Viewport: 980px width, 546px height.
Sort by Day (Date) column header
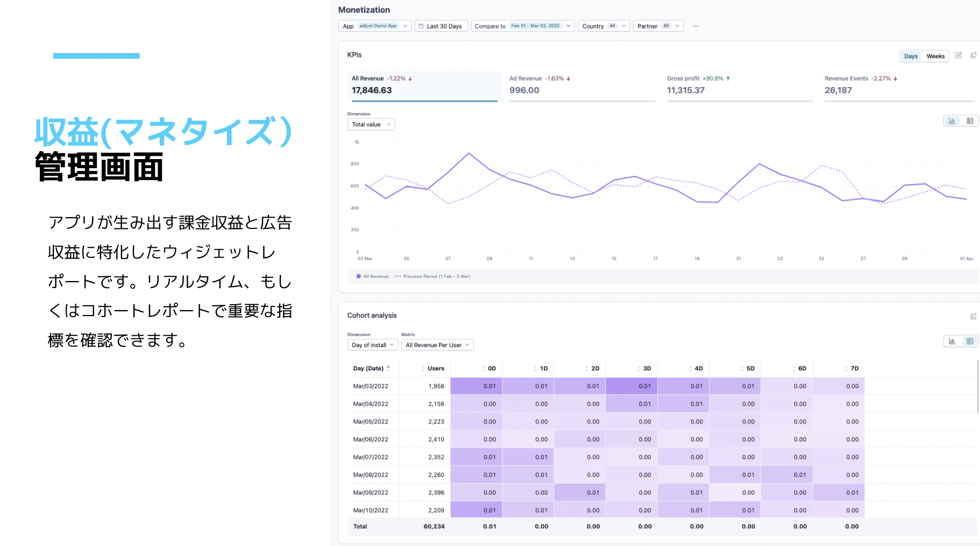pyautogui.click(x=371, y=368)
